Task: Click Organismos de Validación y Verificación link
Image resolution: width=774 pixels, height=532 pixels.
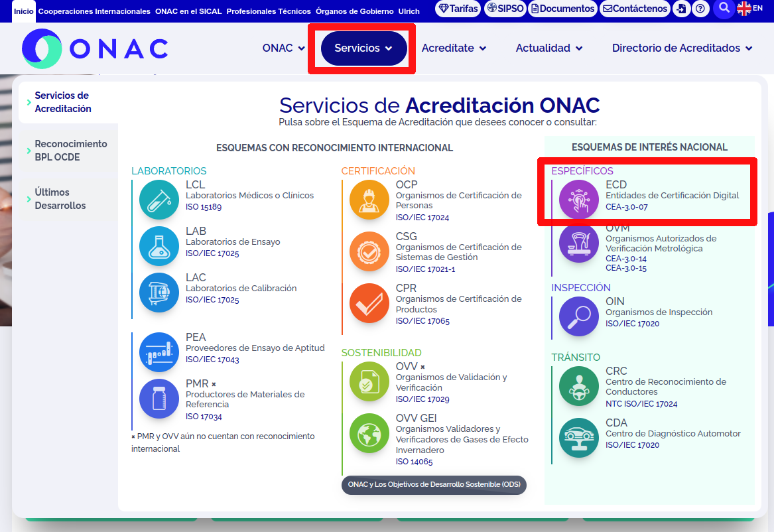Action: (451, 383)
